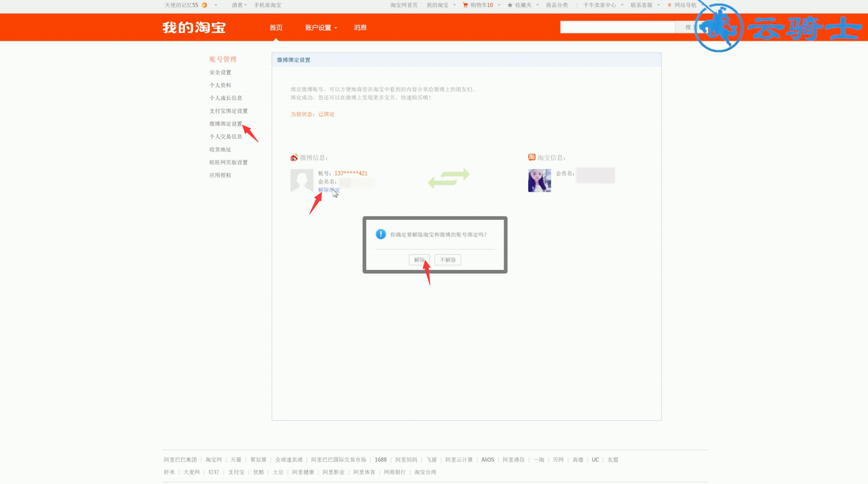Click the 土豆 footer link
This screenshot has width=868, height=484.
278,472
